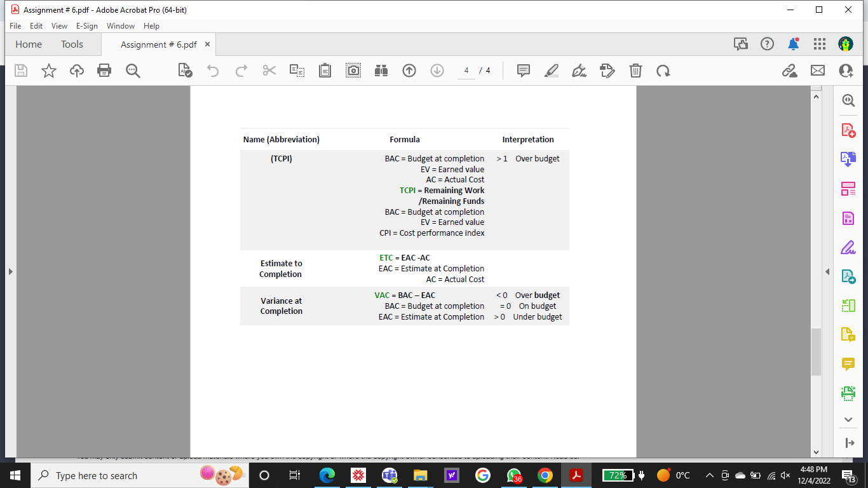The height and width of the screenshot is (488, 868).
Task: Open the Create PDF tool in sidebar
Action: [x=850, y=130]
